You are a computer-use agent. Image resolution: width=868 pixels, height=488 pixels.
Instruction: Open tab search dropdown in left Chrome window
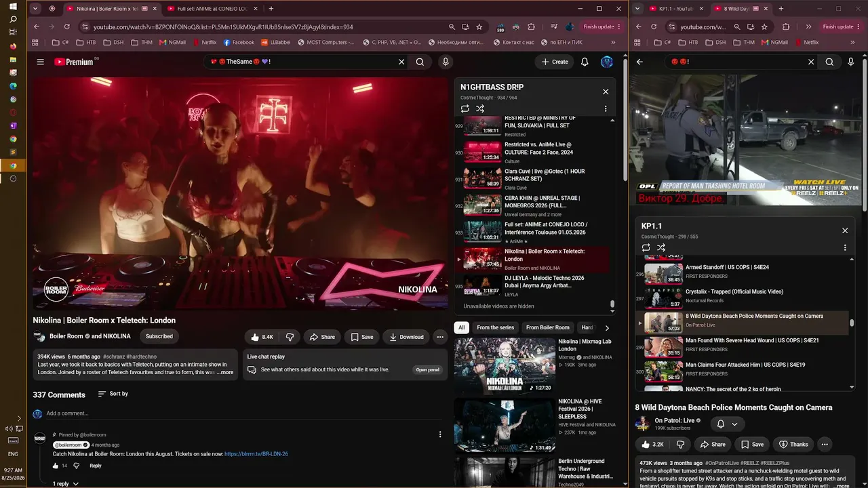point(35,9)
